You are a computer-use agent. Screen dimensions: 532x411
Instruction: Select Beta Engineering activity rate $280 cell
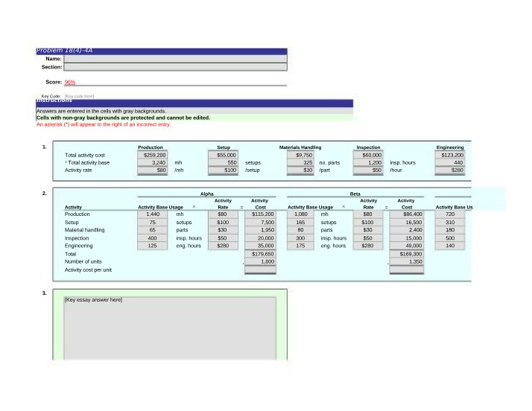coord(368,246)
